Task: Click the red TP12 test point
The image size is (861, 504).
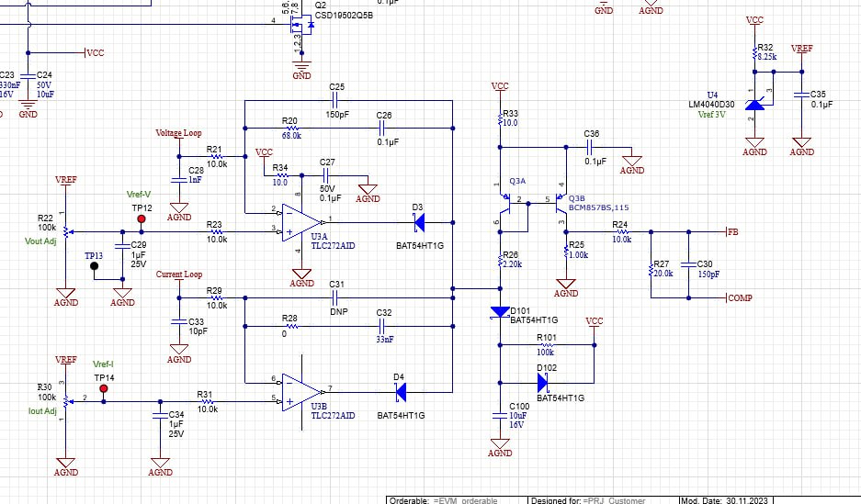Action: [x=142, y=218]
